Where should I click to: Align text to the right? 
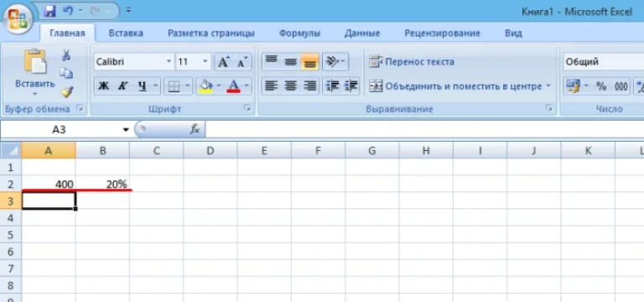(x=309, y=86)
